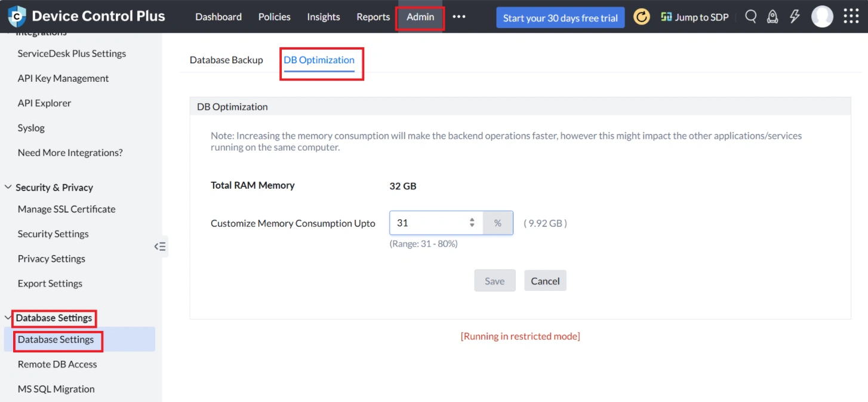This screenshot has height=402, width=868.
Task: Open MS SQL Migration
Action: [56, 389]
